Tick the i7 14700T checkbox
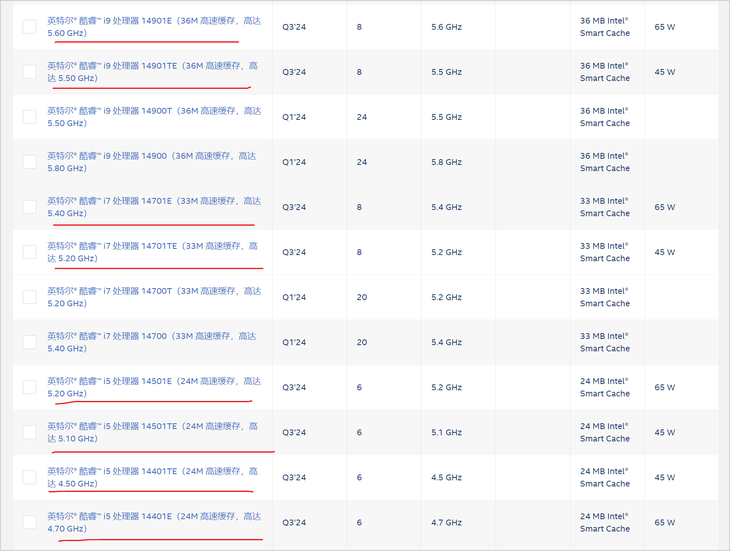This screenshot has width=730, height=551. click(30, 297)
